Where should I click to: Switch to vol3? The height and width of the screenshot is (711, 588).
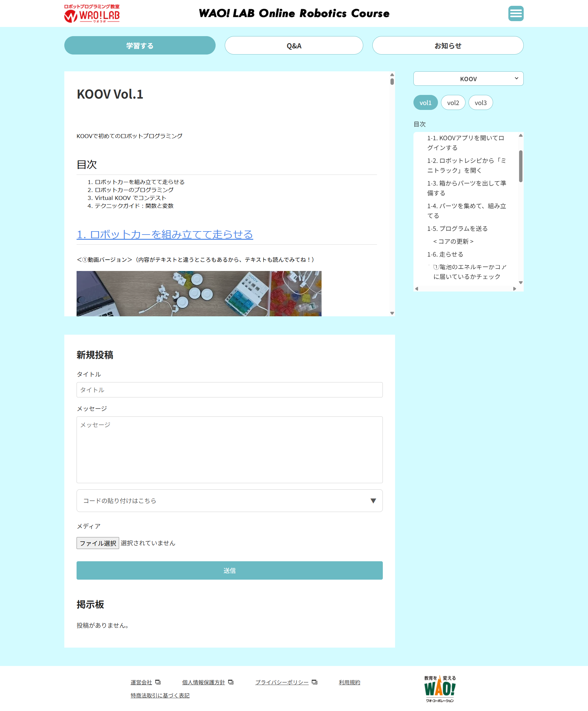(x=480, y=103)
